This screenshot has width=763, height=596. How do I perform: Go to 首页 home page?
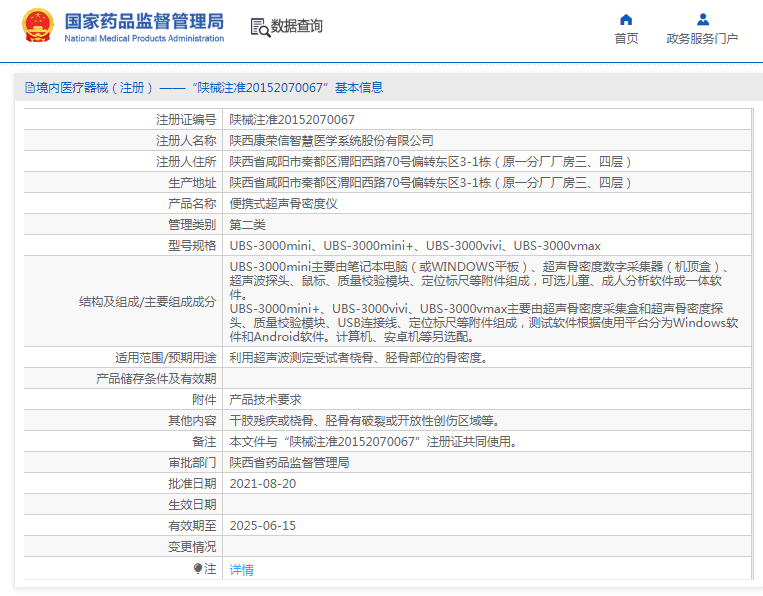tap(626, 38)
